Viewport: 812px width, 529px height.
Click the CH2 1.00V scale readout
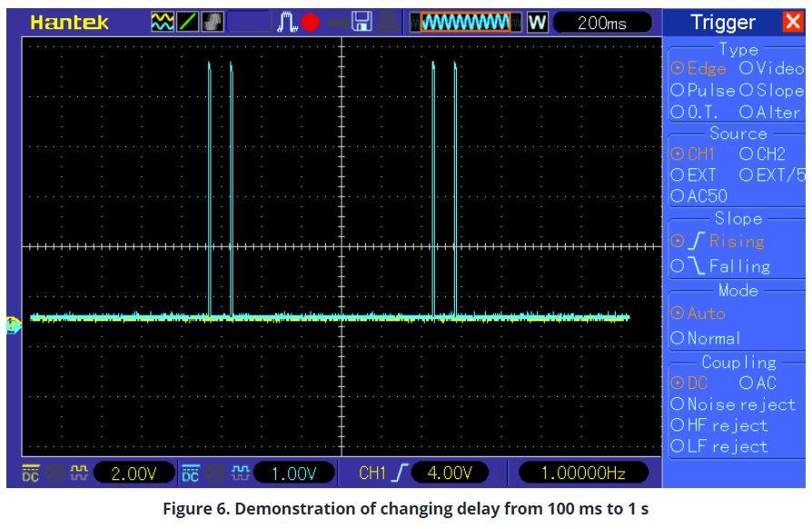[x=294, y=473]
